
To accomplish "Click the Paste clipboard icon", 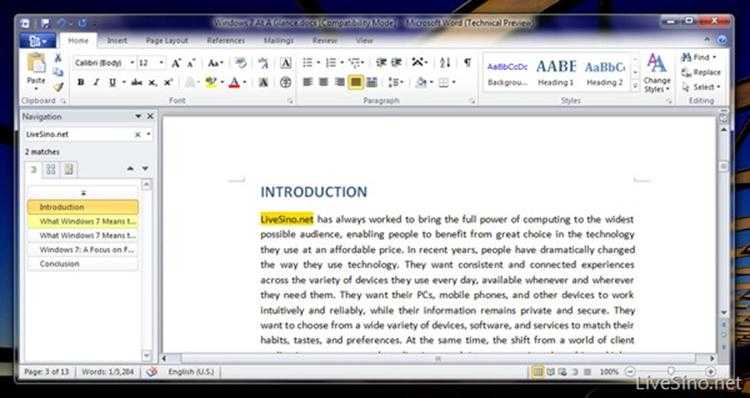I will 36,64.
